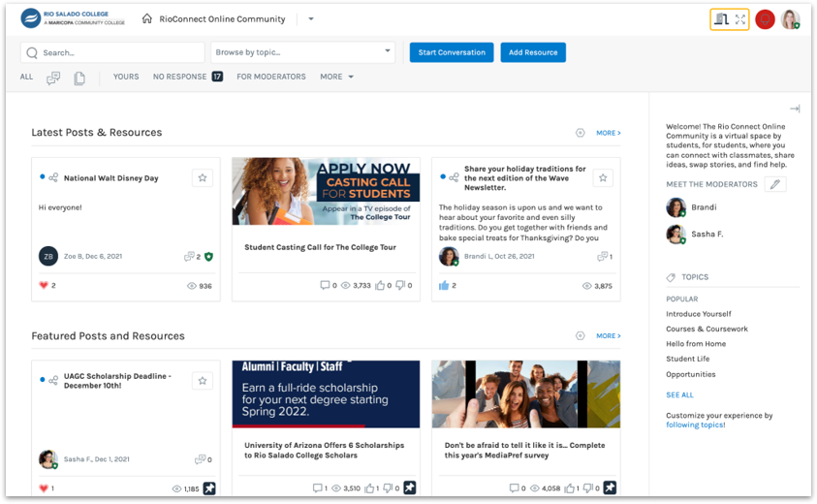
Task: Select Opportunities topic
Action: pos(690,374)
